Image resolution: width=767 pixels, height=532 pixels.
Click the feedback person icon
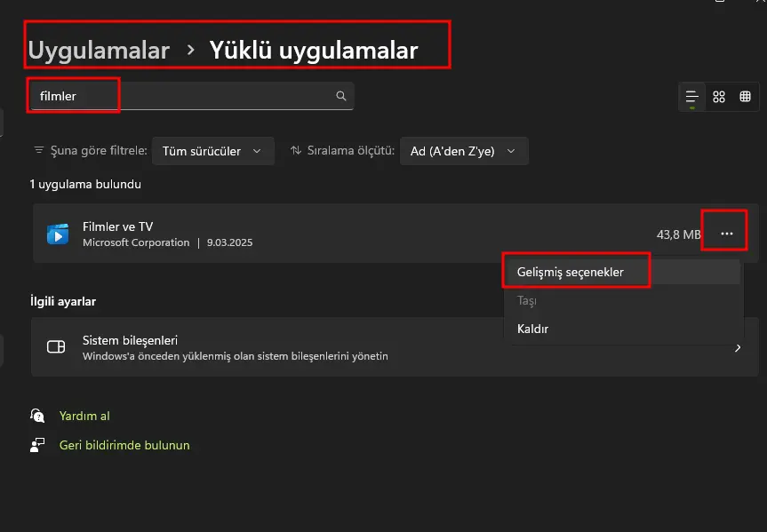[x=37, y=445]
